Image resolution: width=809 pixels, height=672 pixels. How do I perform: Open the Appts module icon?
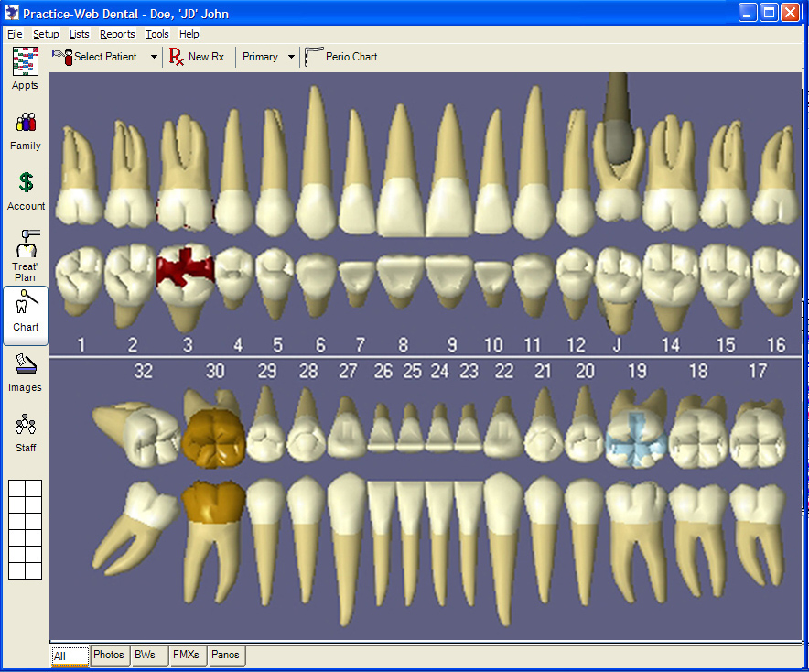point(25,61)
